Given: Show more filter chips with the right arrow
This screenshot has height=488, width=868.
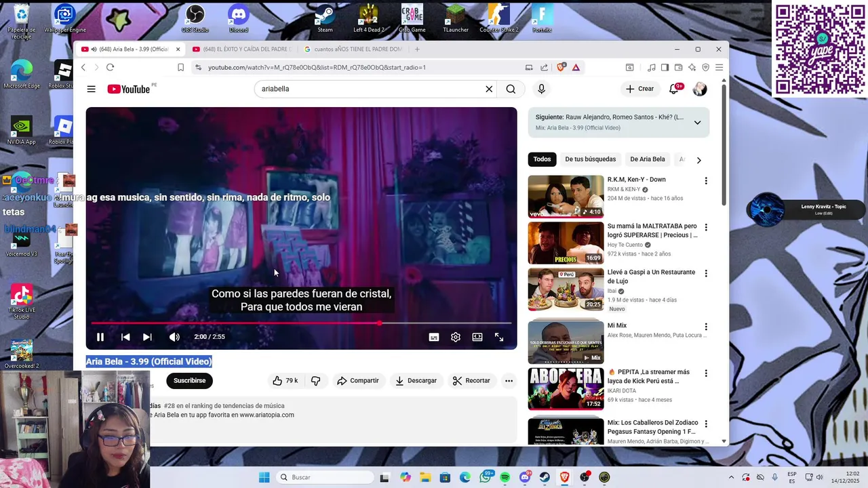Looking at the screenshot, I should (x=698, y=160).
